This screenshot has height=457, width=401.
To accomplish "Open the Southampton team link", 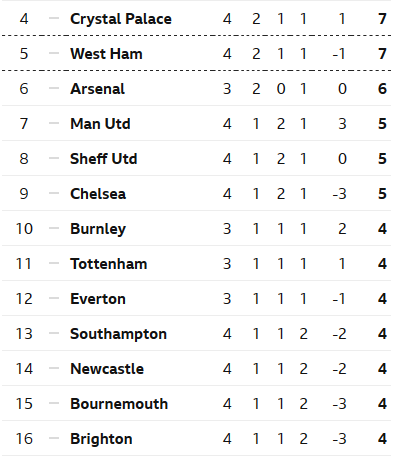I will (x=118, y=334).
